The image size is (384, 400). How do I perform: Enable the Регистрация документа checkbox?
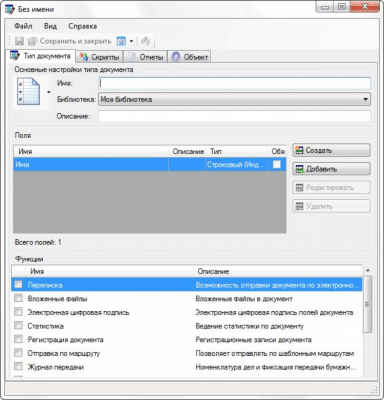point(18,339)
